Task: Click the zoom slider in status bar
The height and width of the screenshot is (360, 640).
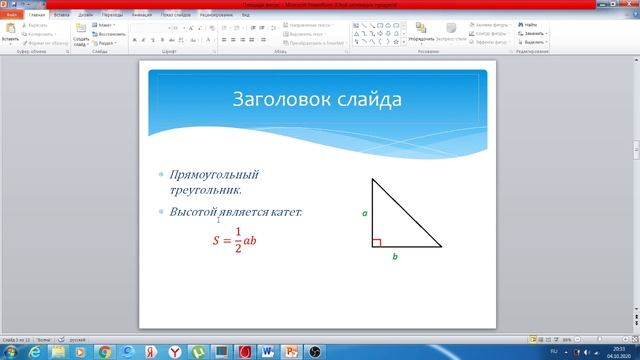Action: [600, 339]
